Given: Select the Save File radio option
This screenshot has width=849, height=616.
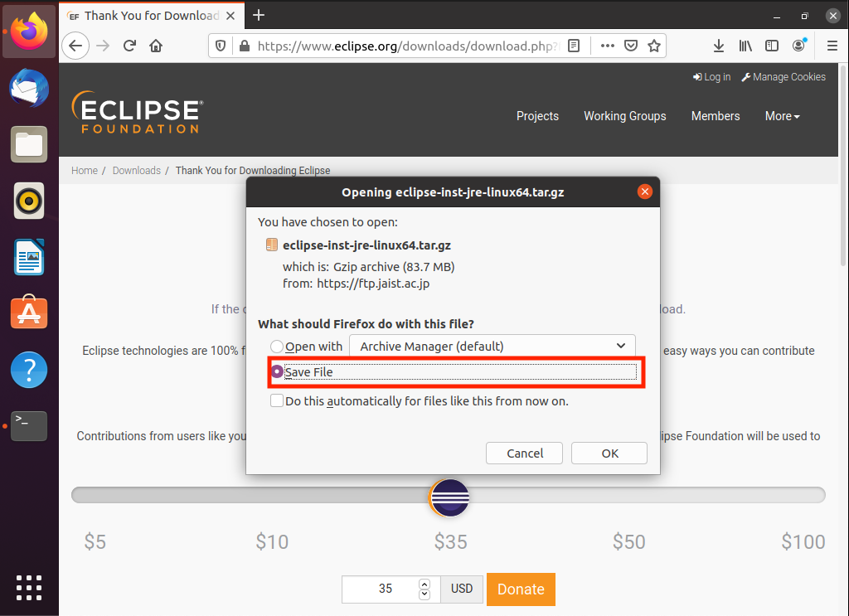Looking at the screenshot, I should click(x=277, y=372).
